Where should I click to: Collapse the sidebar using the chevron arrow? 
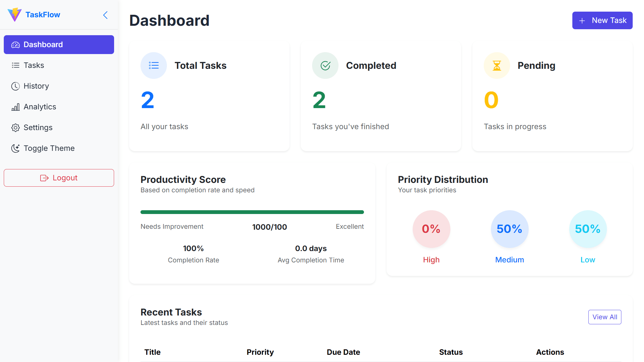pos(105,15)
